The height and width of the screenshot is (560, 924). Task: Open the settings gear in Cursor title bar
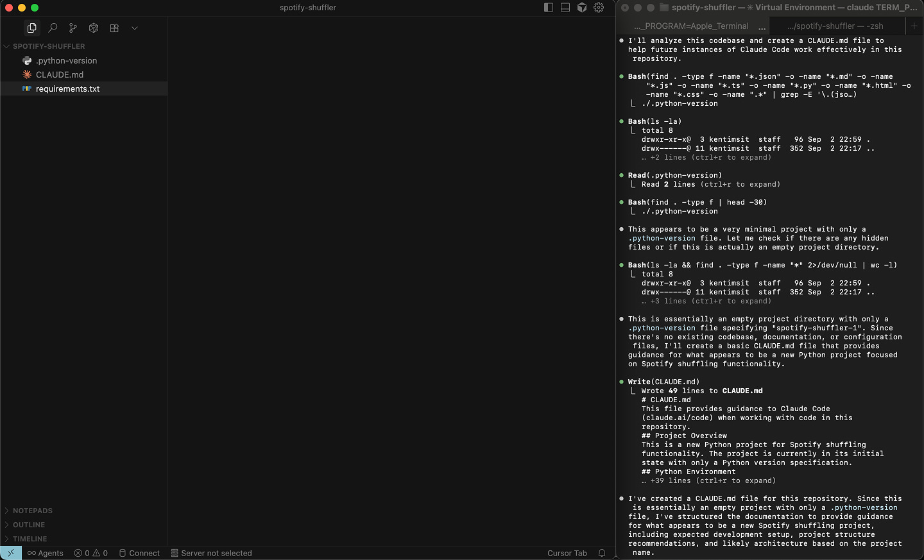[599, 8]
